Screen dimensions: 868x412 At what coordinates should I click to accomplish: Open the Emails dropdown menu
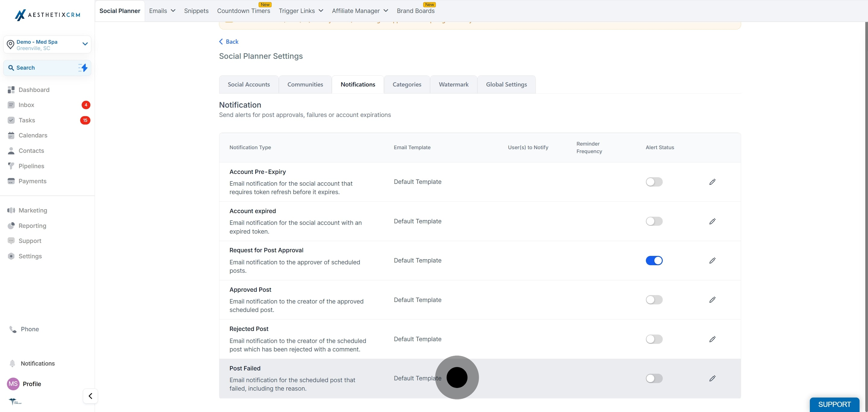[162, 11]
